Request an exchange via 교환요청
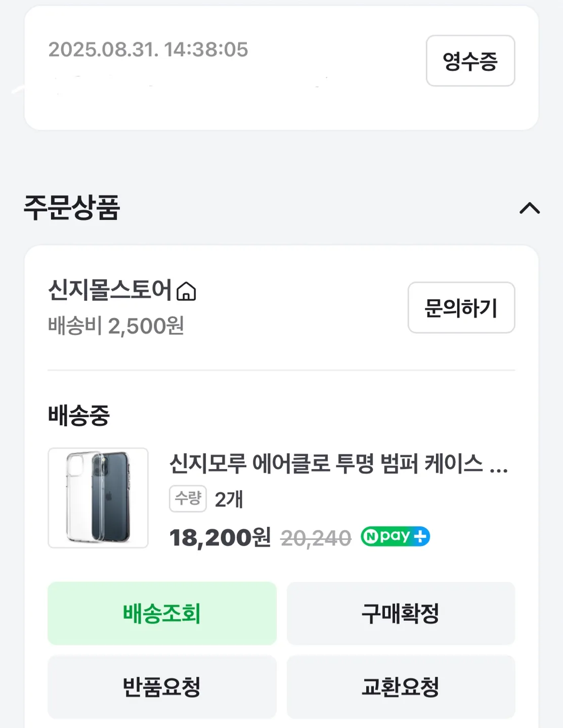This screenshot has height=728, width=563. coord(401,687)
